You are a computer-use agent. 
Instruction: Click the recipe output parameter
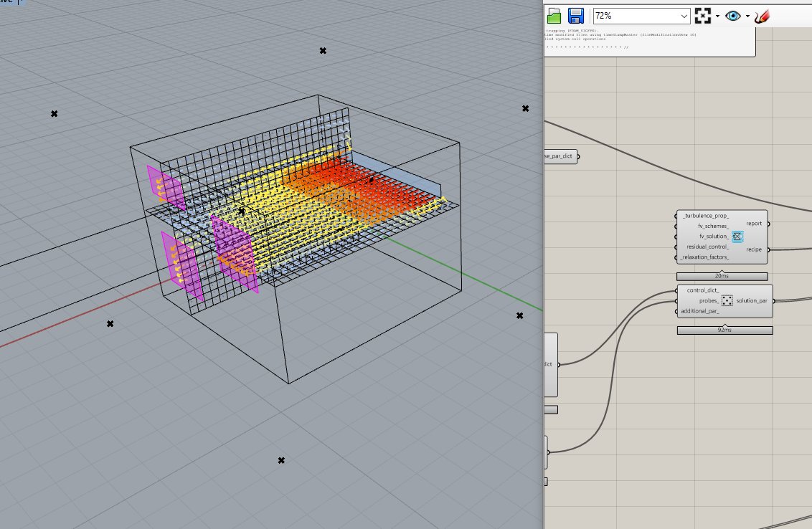(754, 249)
